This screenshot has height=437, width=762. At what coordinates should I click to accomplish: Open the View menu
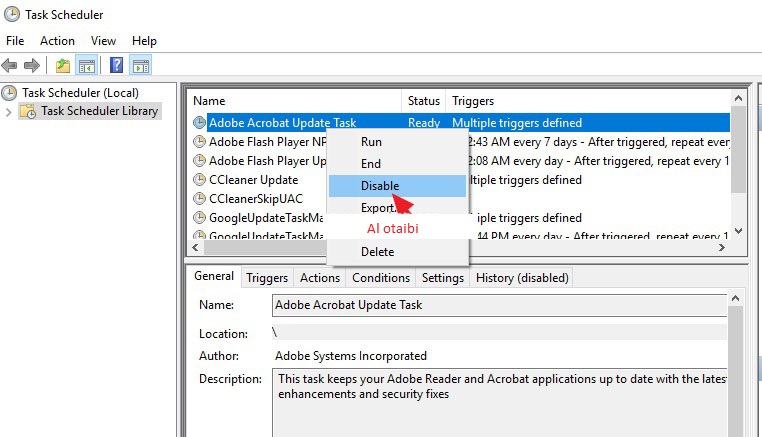103,41
